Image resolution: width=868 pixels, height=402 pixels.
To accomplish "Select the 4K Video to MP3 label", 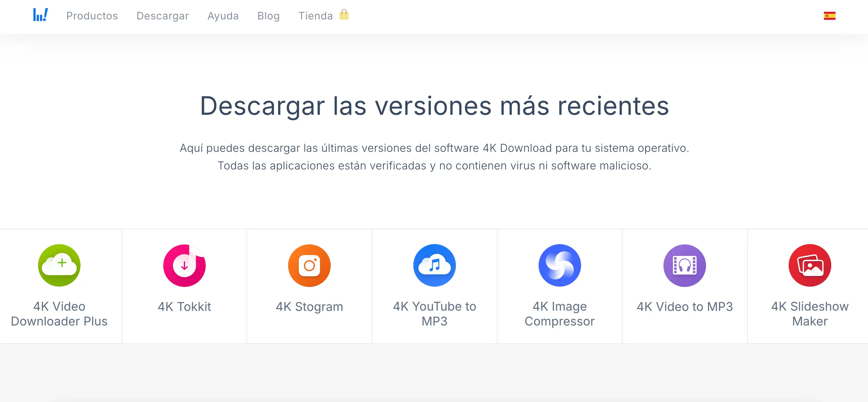I will (x=684, y=306).
